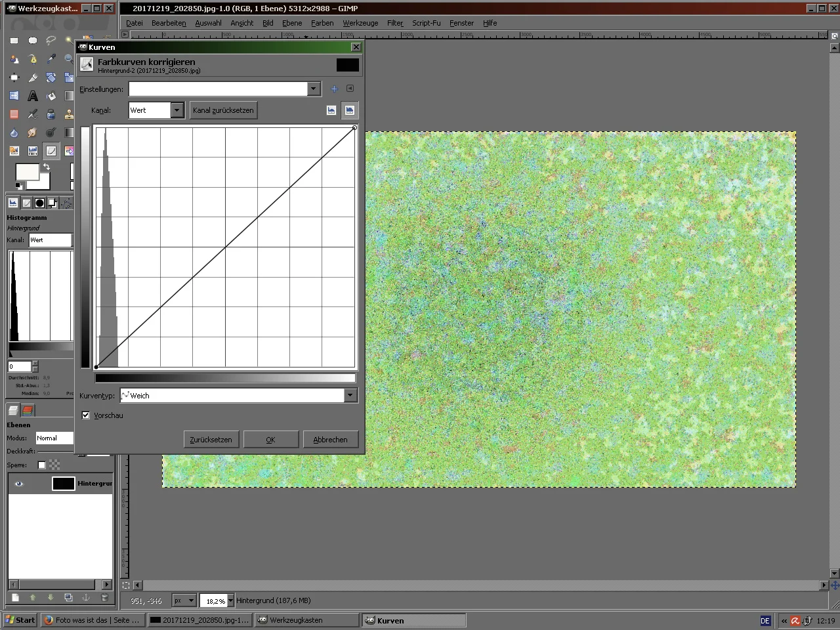Open the px unit dropdown
Screen dimensions: 840x630
pyautogui.click(x=184, y=600)
